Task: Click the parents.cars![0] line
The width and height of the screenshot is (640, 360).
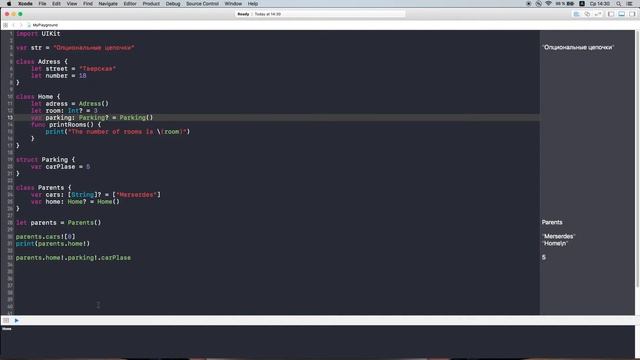Action: coord(45,236)
